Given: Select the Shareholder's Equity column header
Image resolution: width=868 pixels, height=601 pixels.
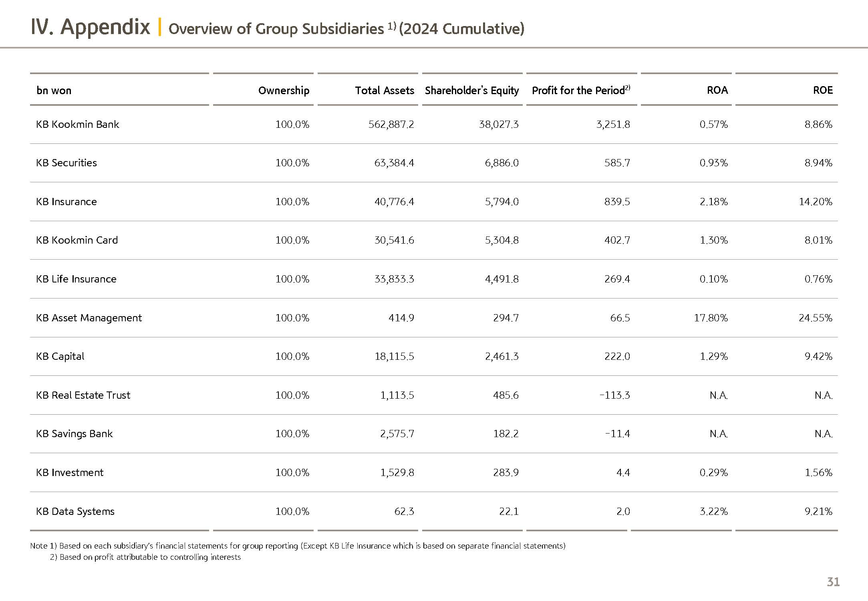Looking at the screenshot, I should 471,91.
